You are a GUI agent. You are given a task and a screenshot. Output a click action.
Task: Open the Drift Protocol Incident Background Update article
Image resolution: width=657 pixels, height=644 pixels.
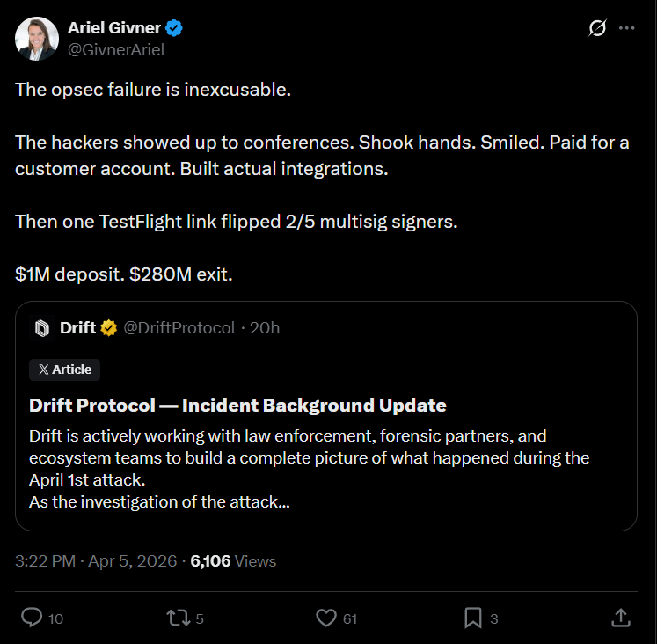tap(237, 406)
